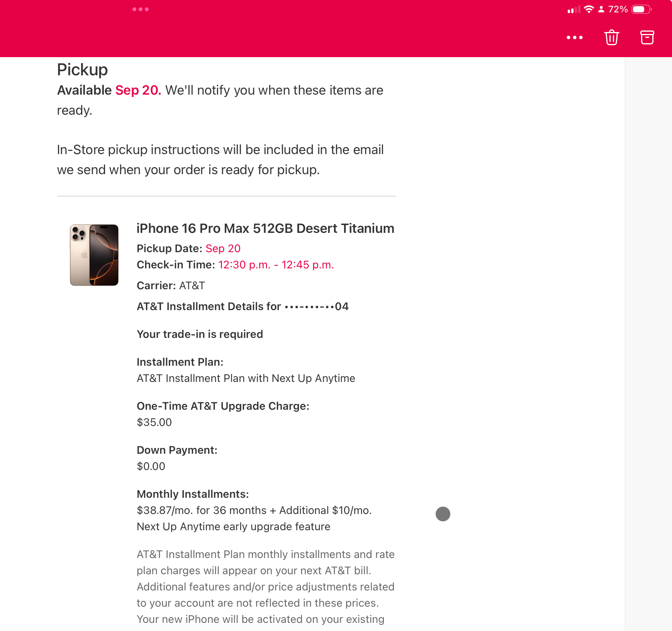The image size is (672, 631).
Task: Open the iPhone 16 Pro Max product image
Action: [x=94, y=255]
